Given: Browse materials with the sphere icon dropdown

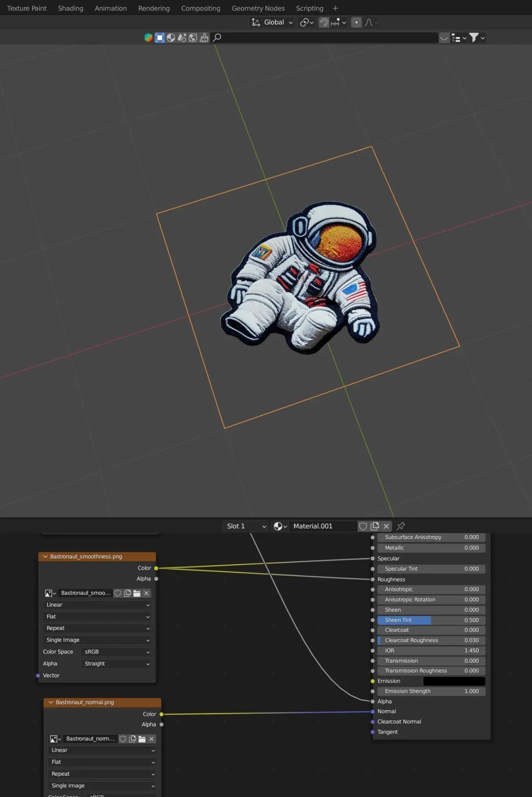Looking at the screenshot, I should [280, 526].
